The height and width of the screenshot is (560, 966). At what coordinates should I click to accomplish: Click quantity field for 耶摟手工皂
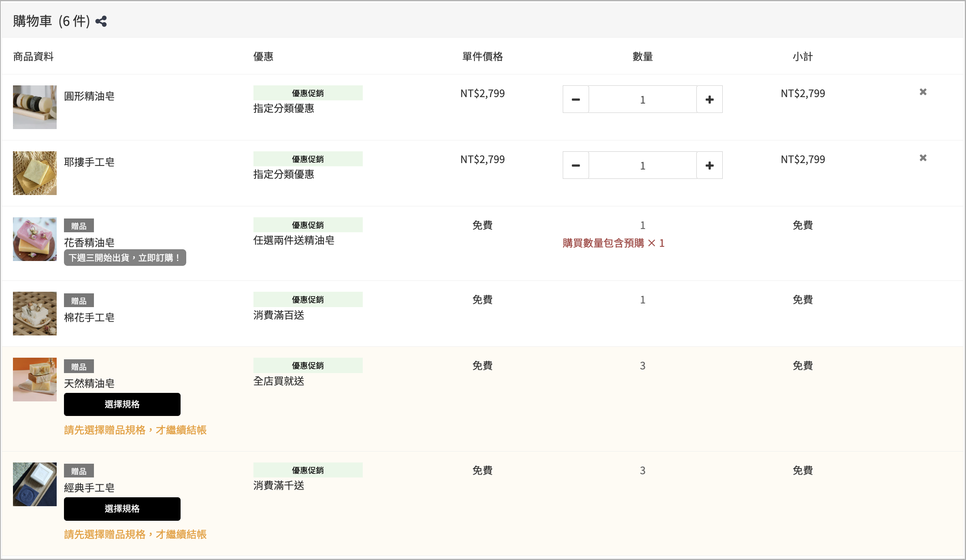[x=643, y=165]
